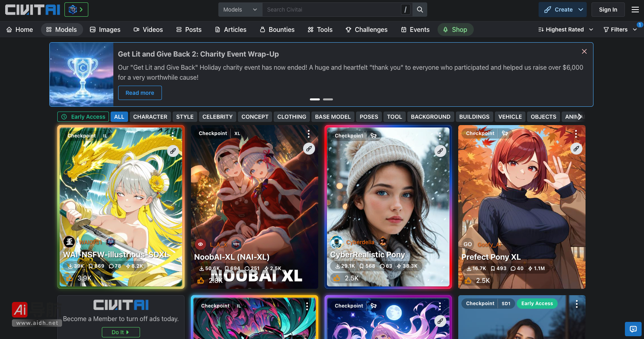Viewport: 644px width, 339px height.
Task: Toggle the Early Access filter chip
Action: click(84, 117)
